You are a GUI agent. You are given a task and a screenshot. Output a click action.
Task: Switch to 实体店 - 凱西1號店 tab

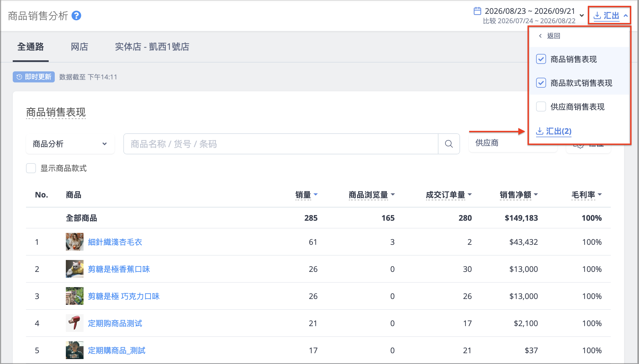pyautogui.click(x=152, y=47)
